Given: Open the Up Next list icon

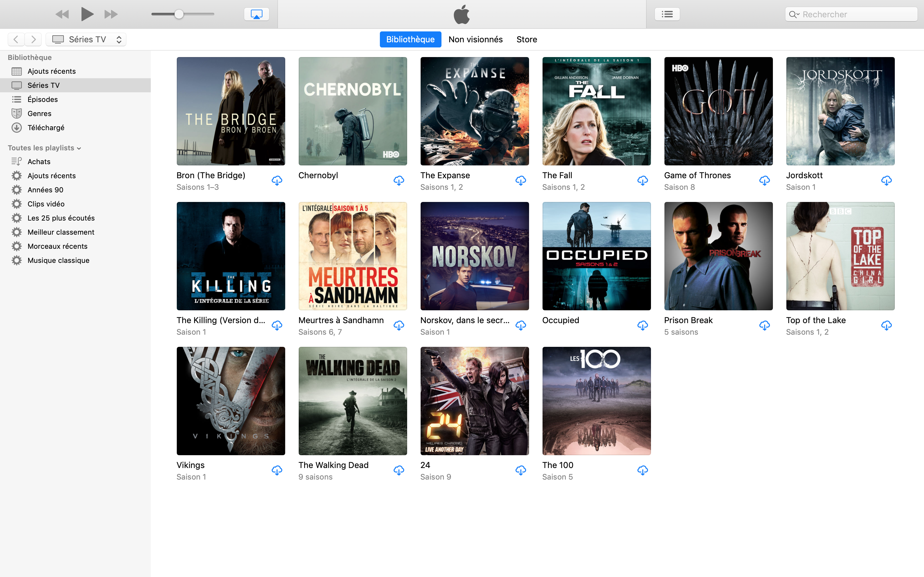Looking at the screenshot, I should click(x=667, y=14).
